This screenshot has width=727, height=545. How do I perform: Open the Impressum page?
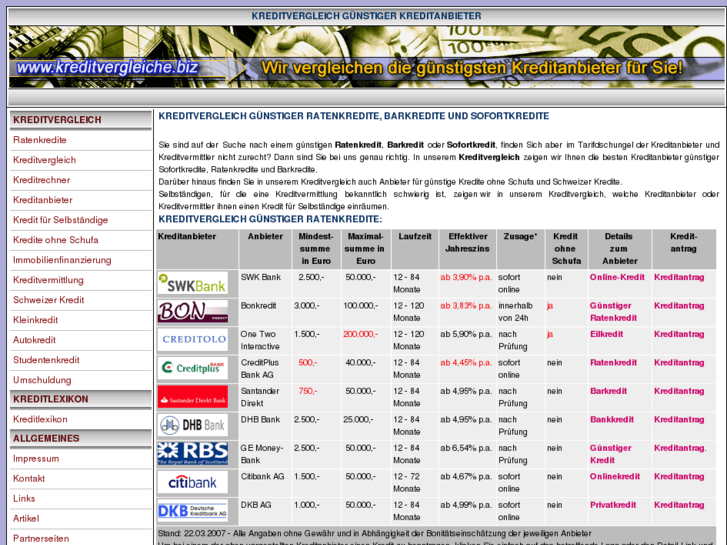point(36,459)
